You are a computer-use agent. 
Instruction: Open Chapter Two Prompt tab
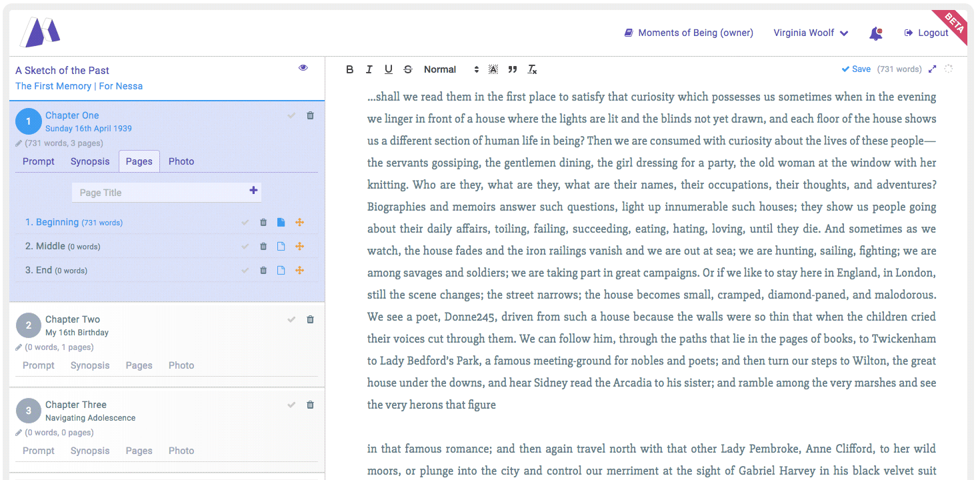[x=39, y=365]
